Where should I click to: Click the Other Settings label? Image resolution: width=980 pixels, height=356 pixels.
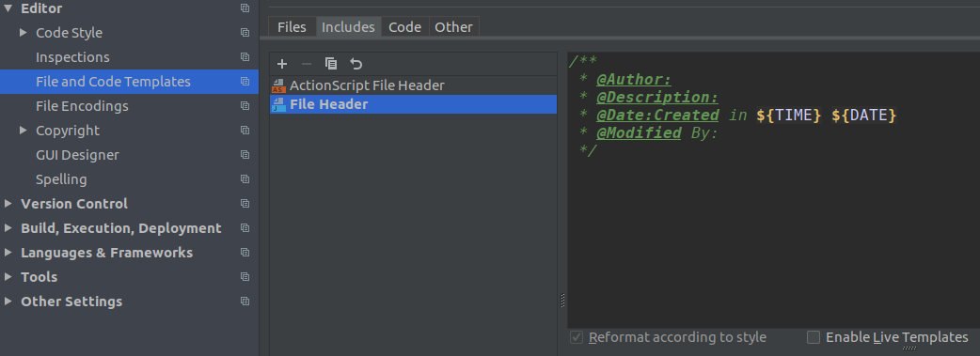coord(71,301)
